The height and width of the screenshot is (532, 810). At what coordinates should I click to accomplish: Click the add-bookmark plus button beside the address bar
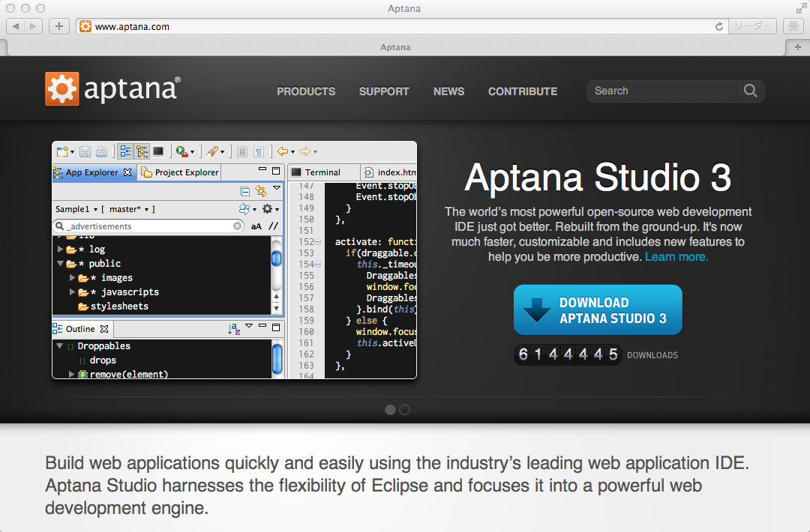pos(59,26)
